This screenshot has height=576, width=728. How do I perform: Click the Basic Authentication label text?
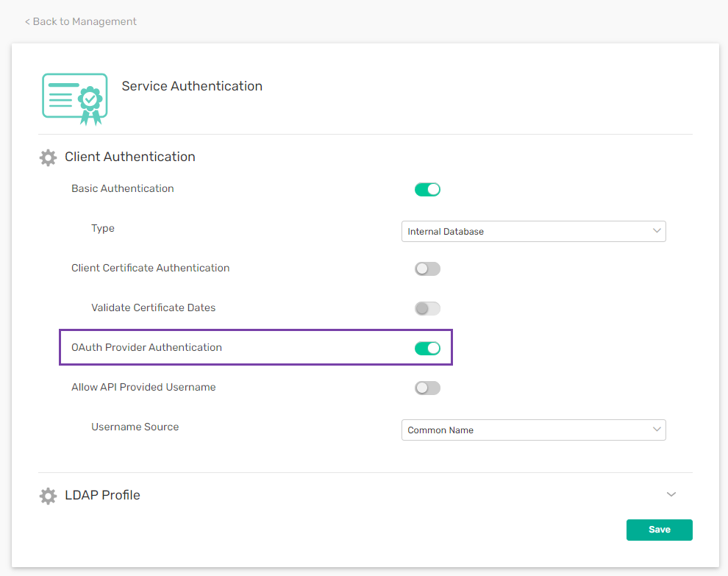click(x=123, y=189)
